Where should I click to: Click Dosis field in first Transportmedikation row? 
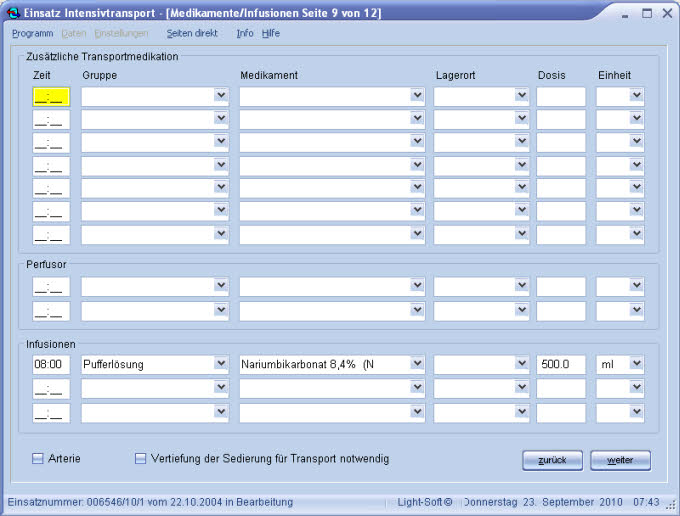click(561, 97)
